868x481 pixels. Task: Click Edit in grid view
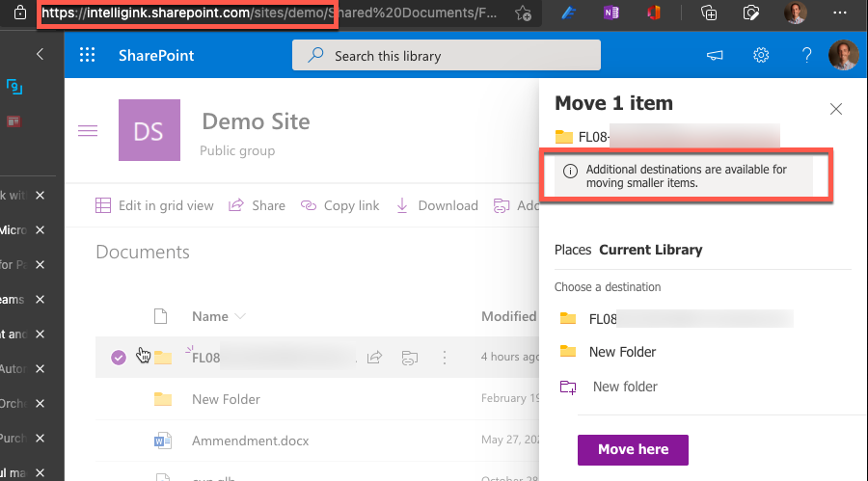tap(154, 205)
